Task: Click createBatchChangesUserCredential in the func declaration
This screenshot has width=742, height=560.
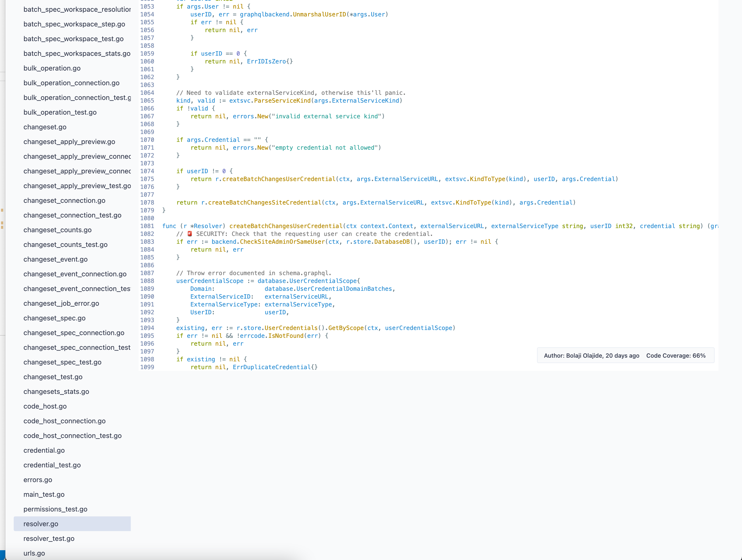Action: (x=286, y=226)
